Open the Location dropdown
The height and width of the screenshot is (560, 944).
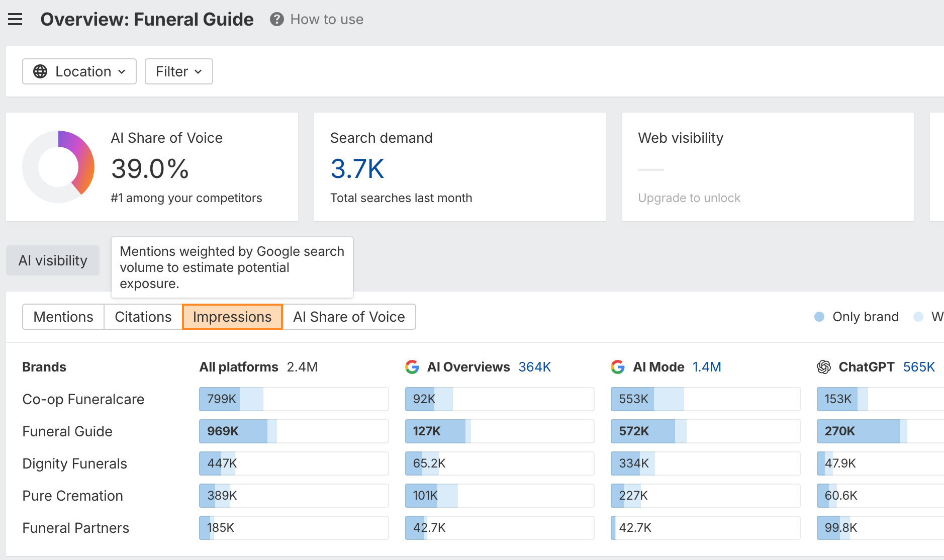(79, 71)
